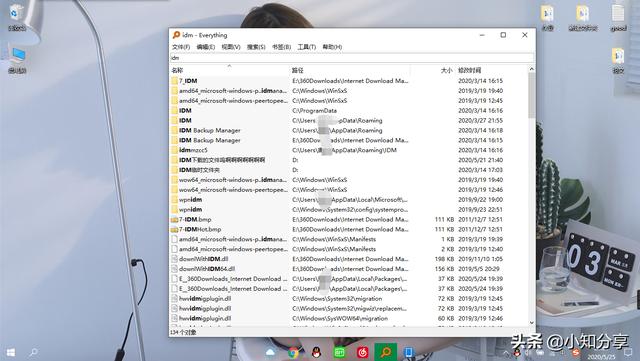Click the 60 KB size cell
The width and height of the screenshot is (640, 361).
446,318
